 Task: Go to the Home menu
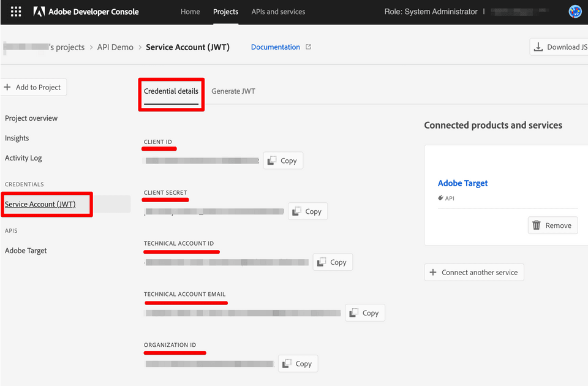tap(190, 12)
